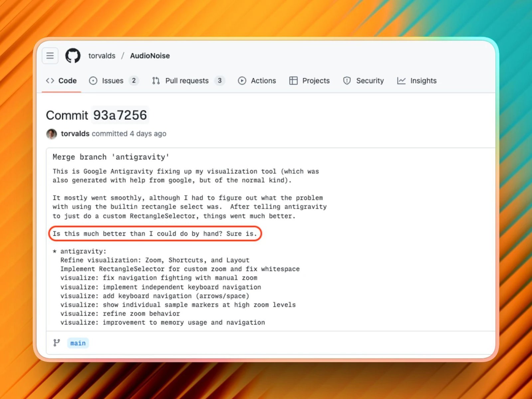532x399 pixels.
Task: Click 'visualize: refine zoom behavior' line
Action: (120, 314)
